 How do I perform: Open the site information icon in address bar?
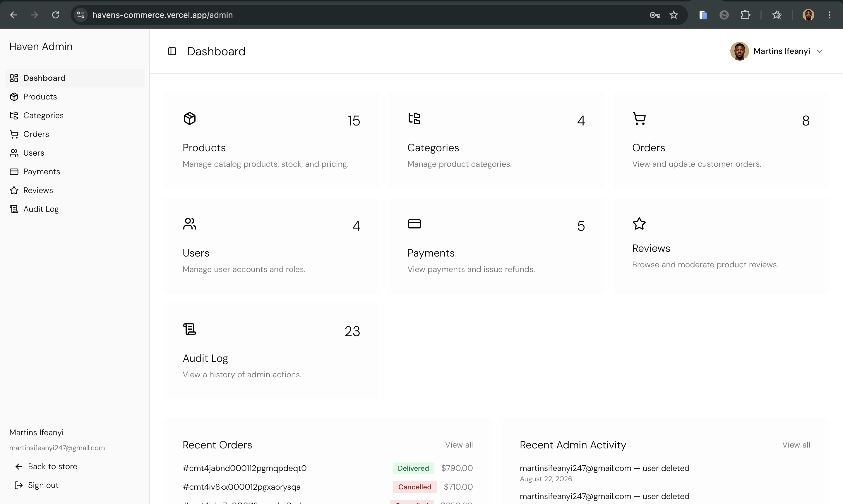81,15
